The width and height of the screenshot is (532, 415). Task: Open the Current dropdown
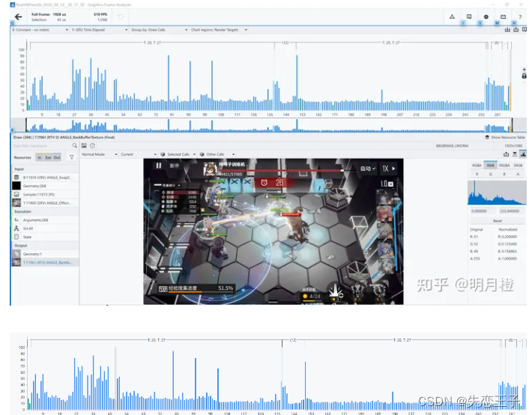(x=139, y=154)
